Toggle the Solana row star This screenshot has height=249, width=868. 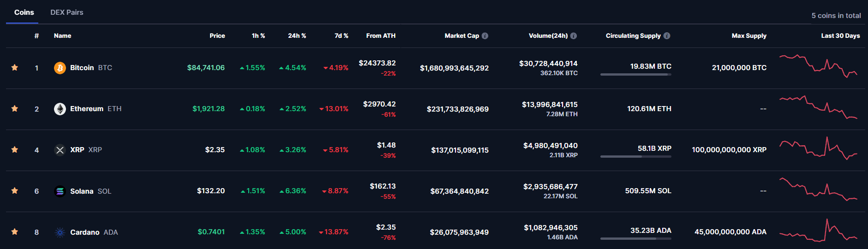(15, 191)
